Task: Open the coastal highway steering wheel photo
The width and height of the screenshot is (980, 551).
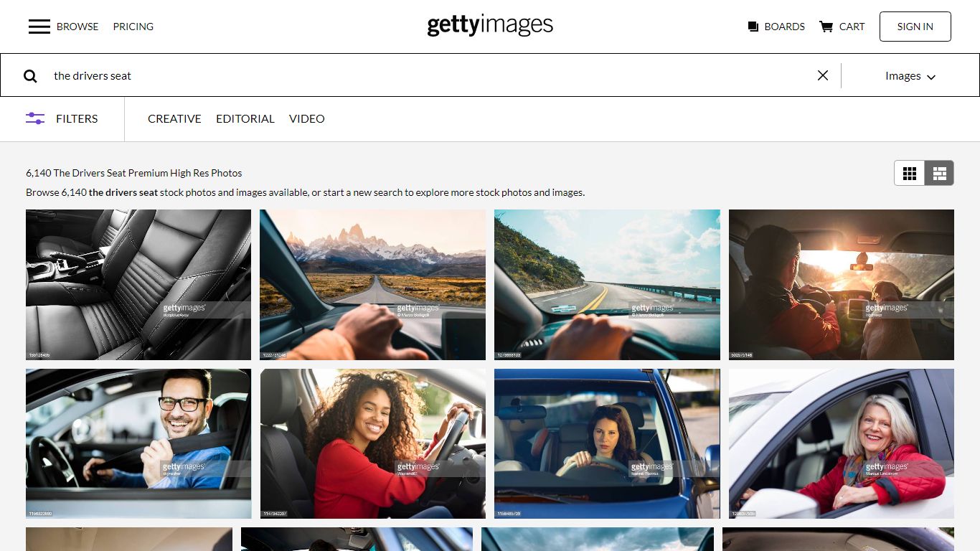Action: 607,285
